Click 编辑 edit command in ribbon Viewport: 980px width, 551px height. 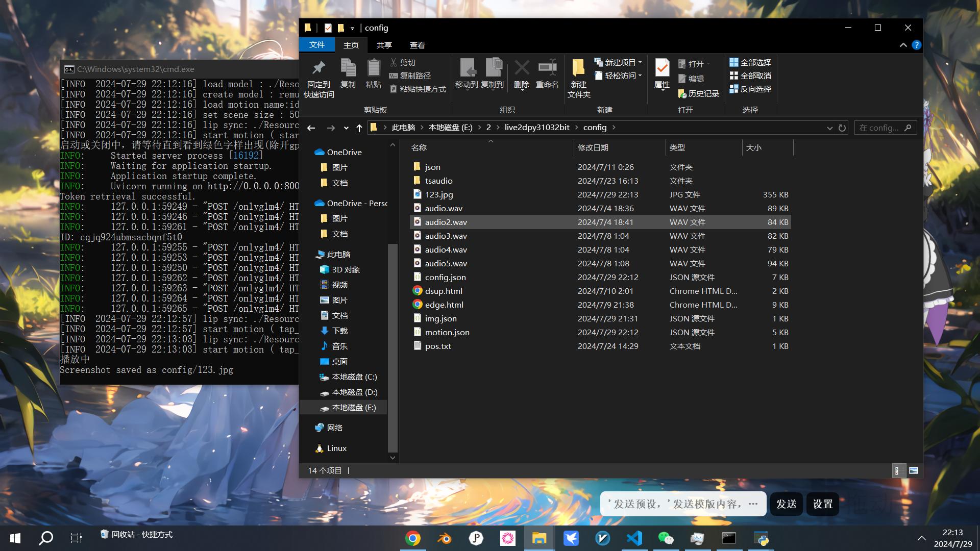coord(691,79)
